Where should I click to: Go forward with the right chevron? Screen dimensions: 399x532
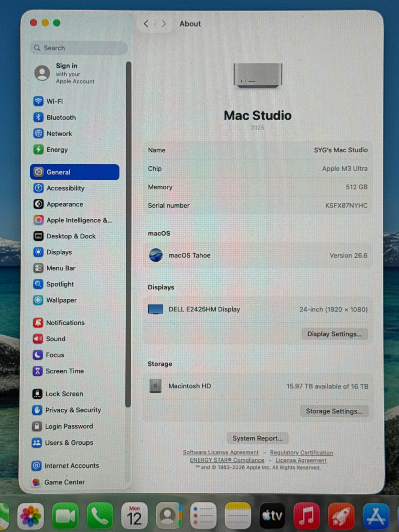164,24
